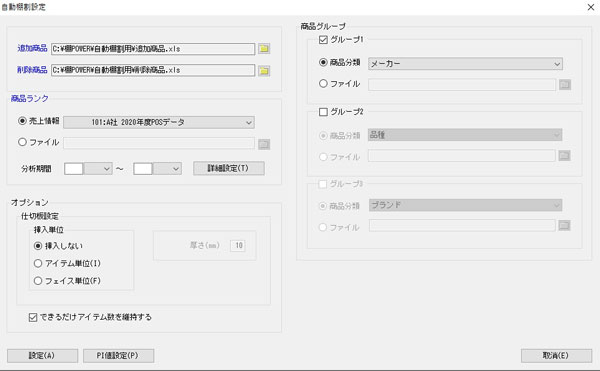This screenshot has width=600, height=371.
Task: Select フェイス単位(F) radio button
Action: (38, 281)
